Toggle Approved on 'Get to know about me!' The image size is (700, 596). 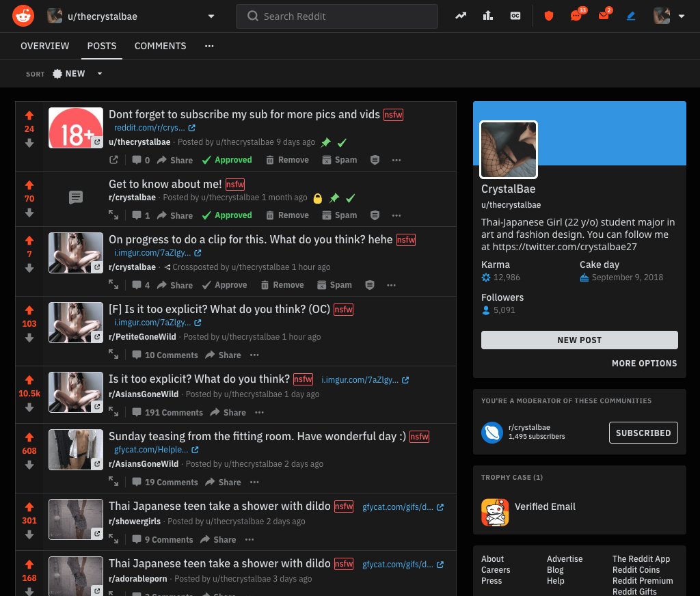227,215
